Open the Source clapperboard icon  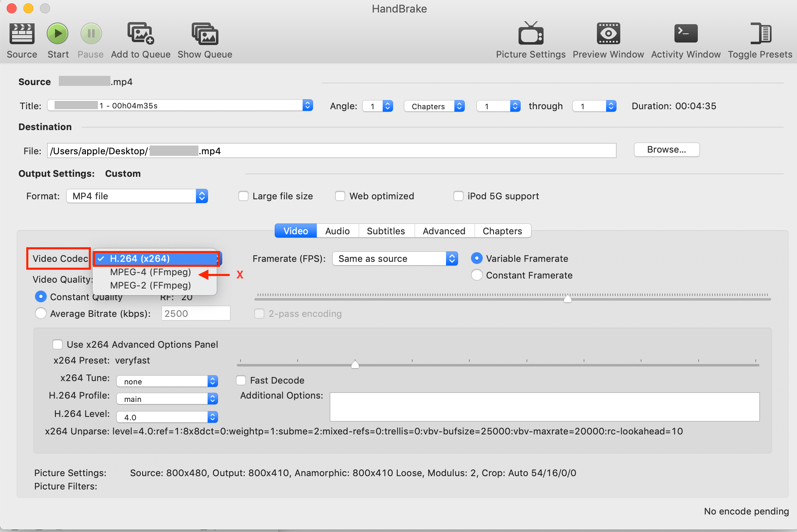click(22, 34)
